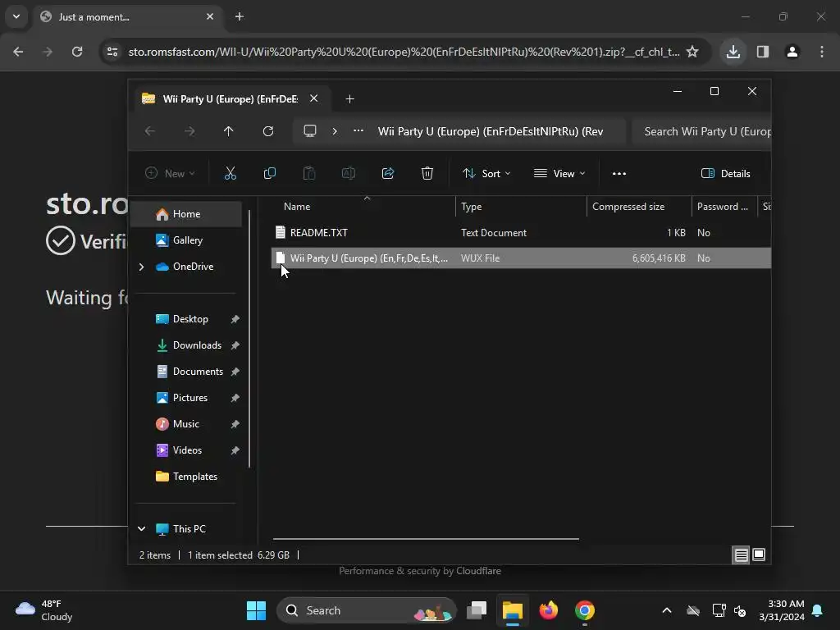Click the Explorer Forward navigation arrow
The image size is (840, 630).
(189, 131)
